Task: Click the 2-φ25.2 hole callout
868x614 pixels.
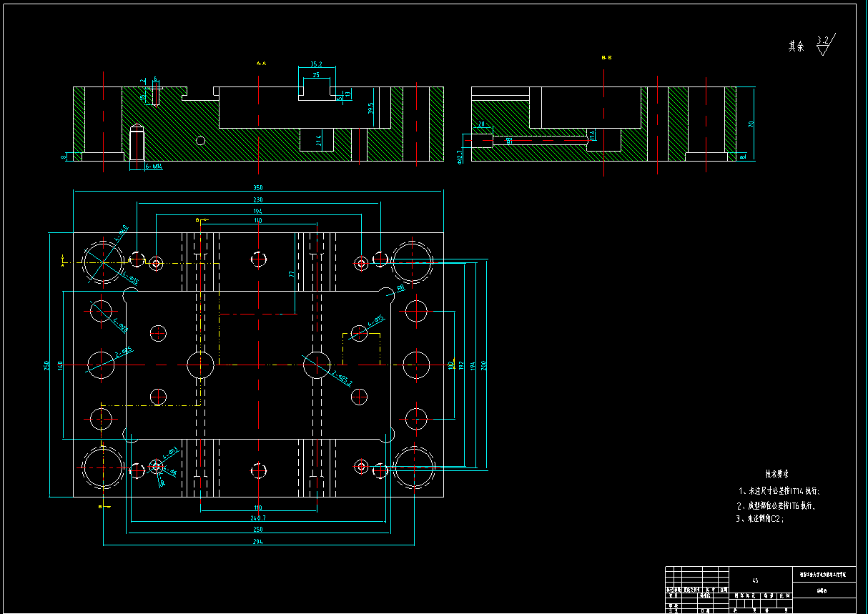Action: pos(342,379)
